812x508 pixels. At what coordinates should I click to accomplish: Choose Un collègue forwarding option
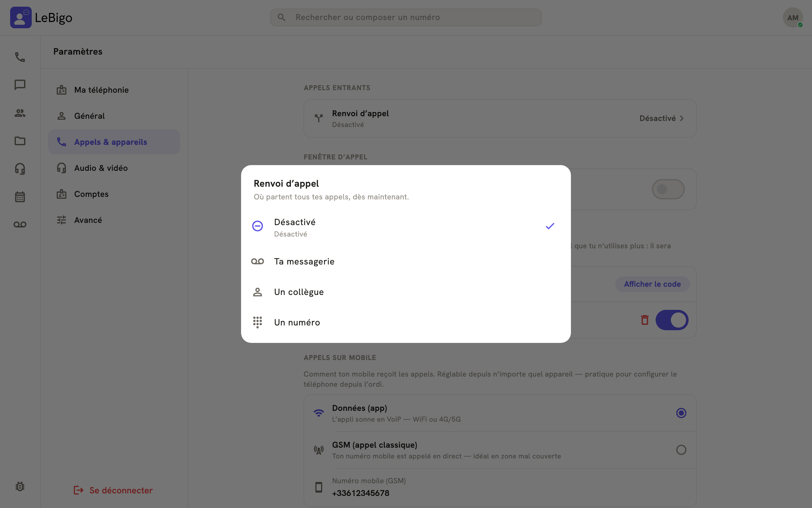pyautogui.click(x=406, y=292)
